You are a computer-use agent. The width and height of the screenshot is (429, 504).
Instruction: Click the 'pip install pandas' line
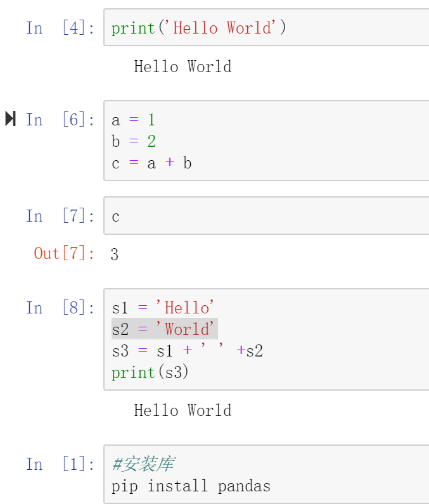click(191, 486)
